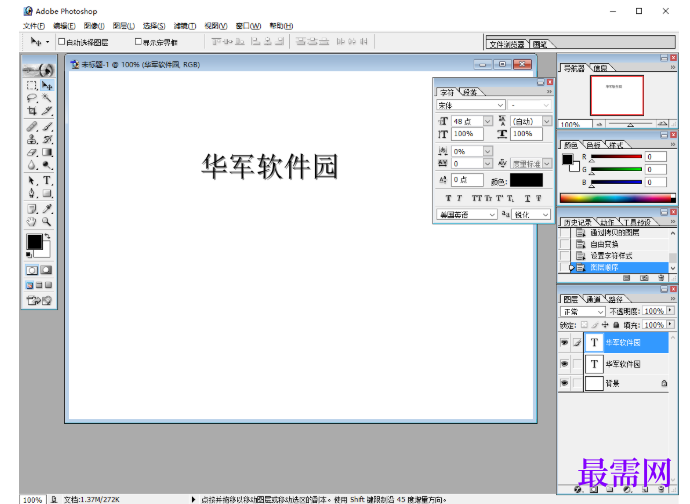Select the Brush tool
The height and width of the screenshot is (504, 690).
[x=47, y=127]
